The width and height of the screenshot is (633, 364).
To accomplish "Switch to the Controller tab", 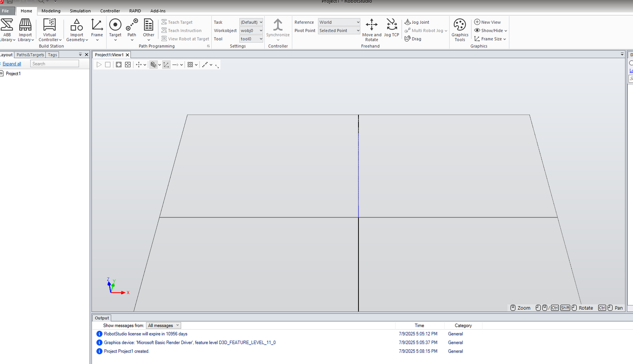I will 110,11.
